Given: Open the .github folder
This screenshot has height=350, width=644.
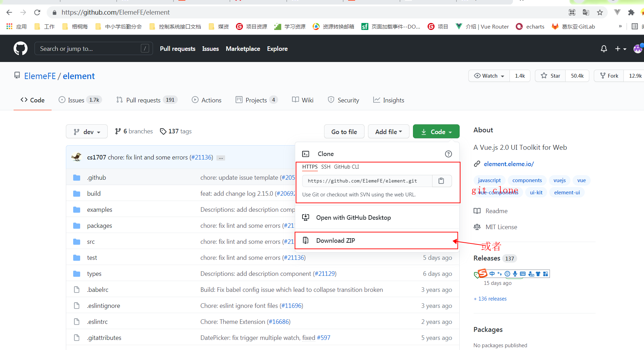Looking at the screenshot, I should pos(97,178).
